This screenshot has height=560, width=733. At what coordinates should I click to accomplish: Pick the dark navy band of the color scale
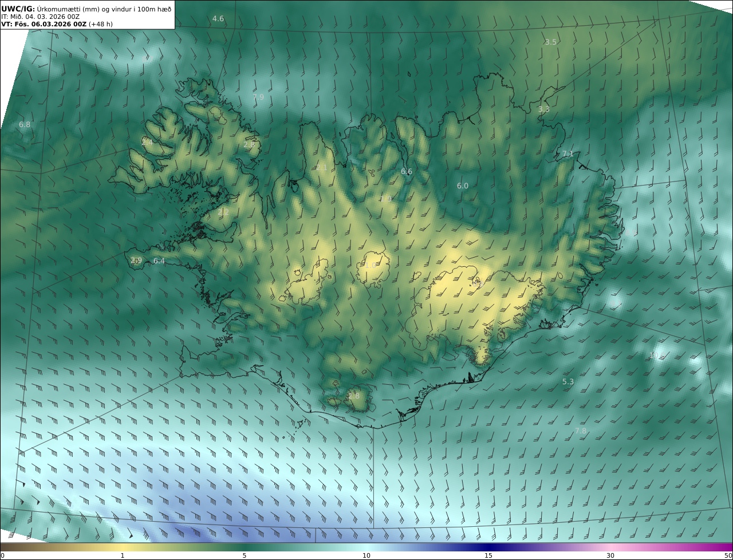(488, 547)
